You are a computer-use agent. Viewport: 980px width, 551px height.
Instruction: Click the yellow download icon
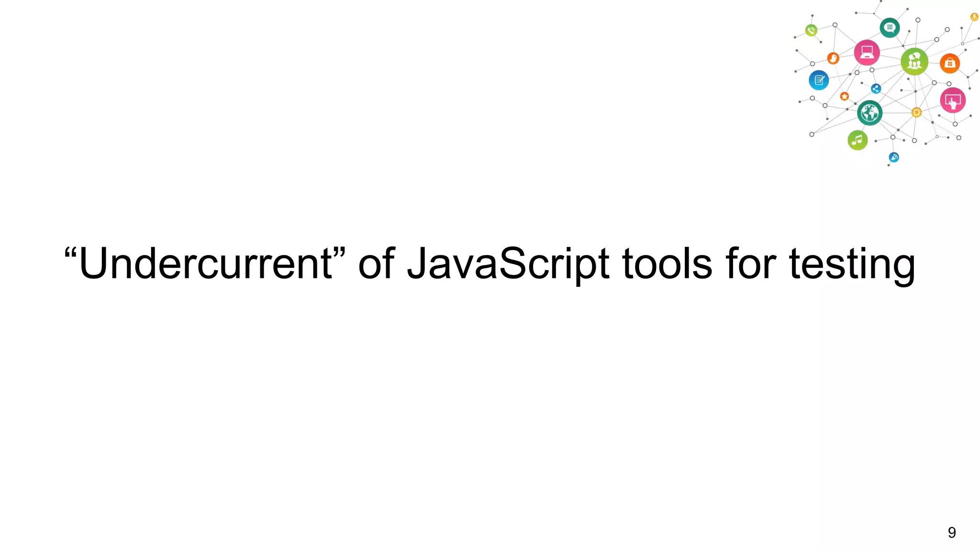pos(974,17)
